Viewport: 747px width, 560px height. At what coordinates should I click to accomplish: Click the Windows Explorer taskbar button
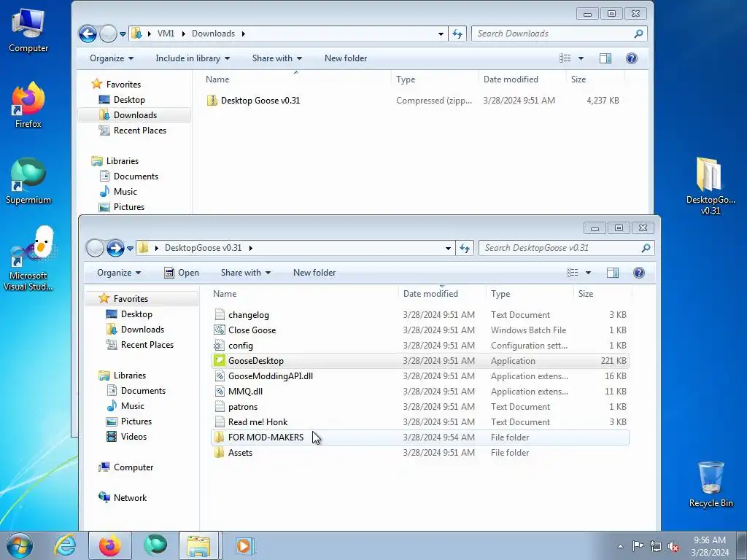[x=198, y=545]
